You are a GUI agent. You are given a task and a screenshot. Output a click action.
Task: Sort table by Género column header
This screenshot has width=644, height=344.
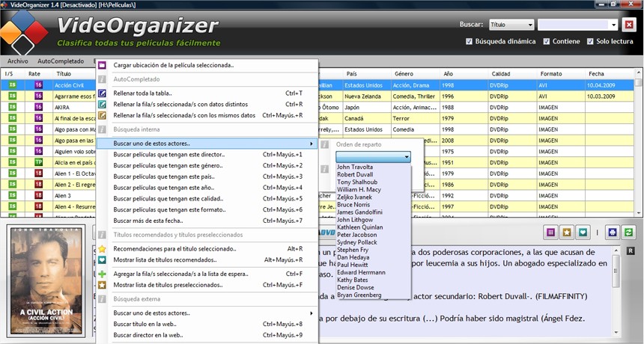[415, 74]
